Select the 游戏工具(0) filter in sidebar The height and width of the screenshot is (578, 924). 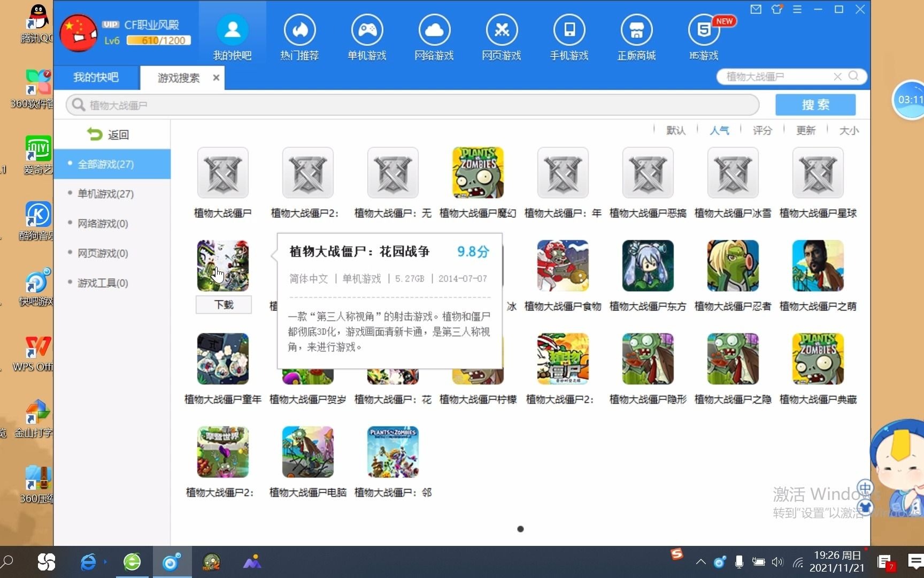tap(102, 283)
